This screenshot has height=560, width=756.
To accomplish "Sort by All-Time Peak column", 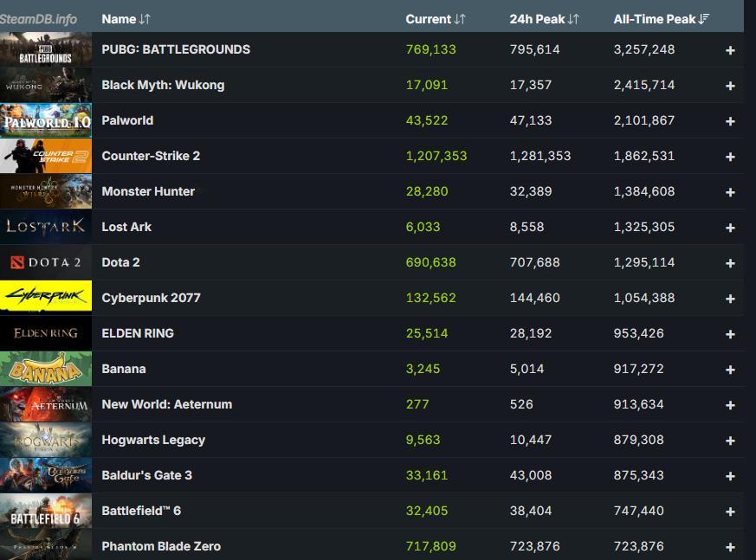I will tap(661, 19).
